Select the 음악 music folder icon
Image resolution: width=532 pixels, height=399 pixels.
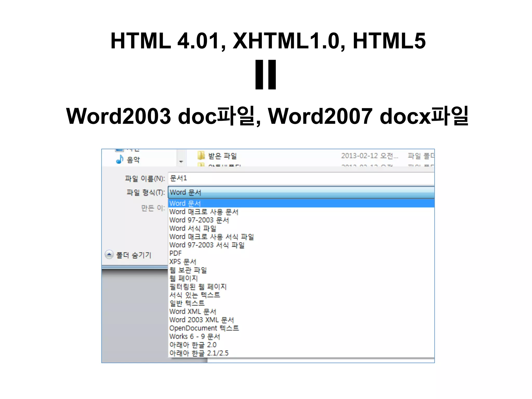[x=120, y=159]
